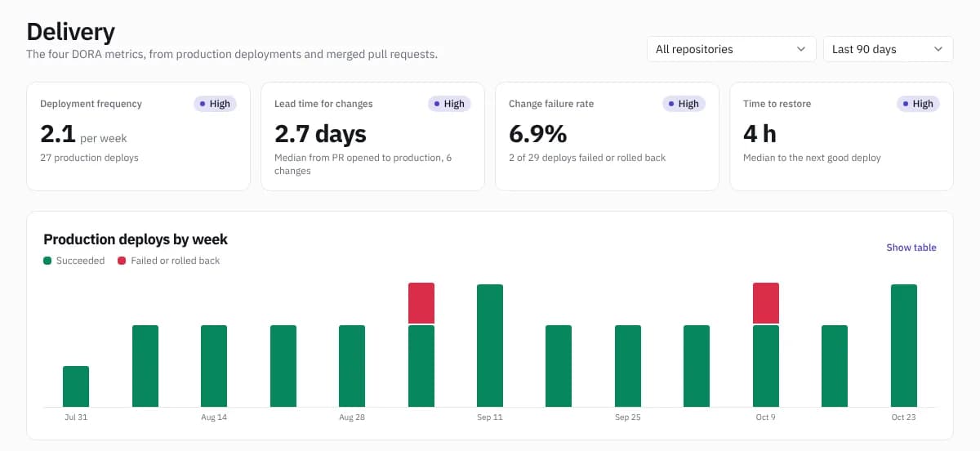Click the Sep 11 axis label
The height and width of the screenshot is (451, 980).
tap(490, 418)
